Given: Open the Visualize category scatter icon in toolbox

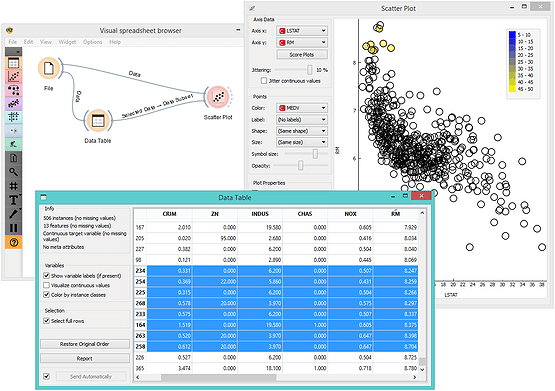Looking at the screenshot, I should 13,76.
